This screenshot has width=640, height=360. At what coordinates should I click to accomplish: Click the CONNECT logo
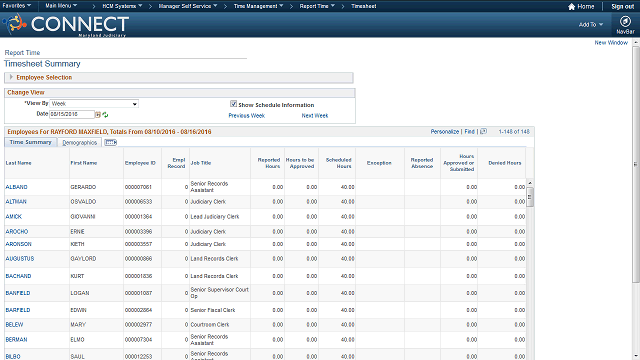(66, 24)
